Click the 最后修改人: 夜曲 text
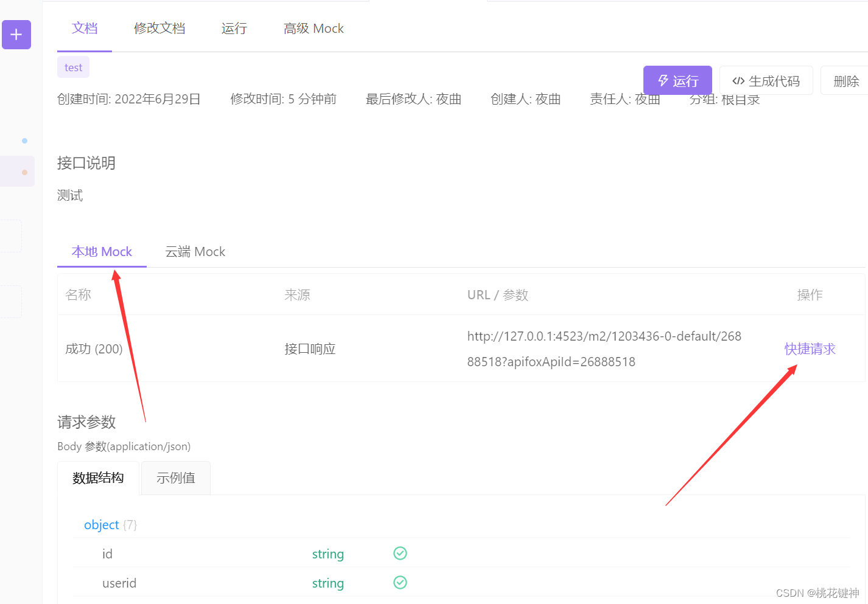868x604 pixels. [x=413, y=99]
